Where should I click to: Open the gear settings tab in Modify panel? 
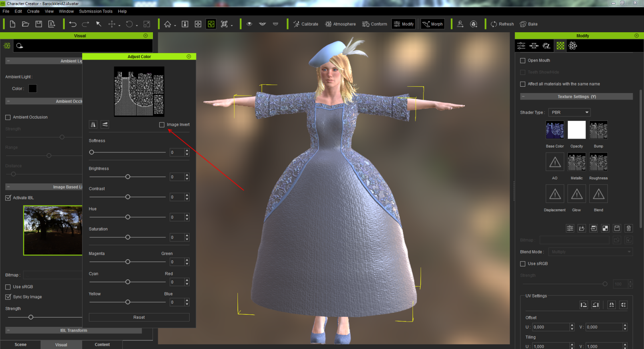573,46
